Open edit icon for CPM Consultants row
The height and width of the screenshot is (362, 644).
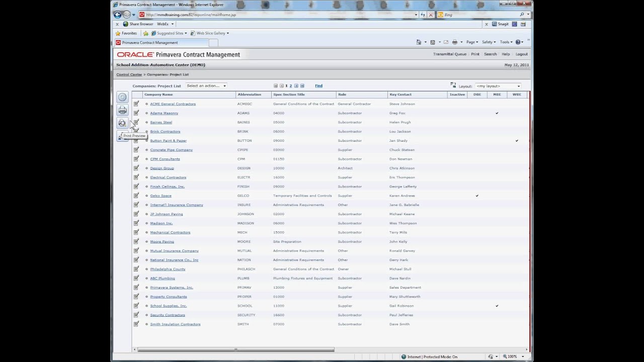click(136, 159)
